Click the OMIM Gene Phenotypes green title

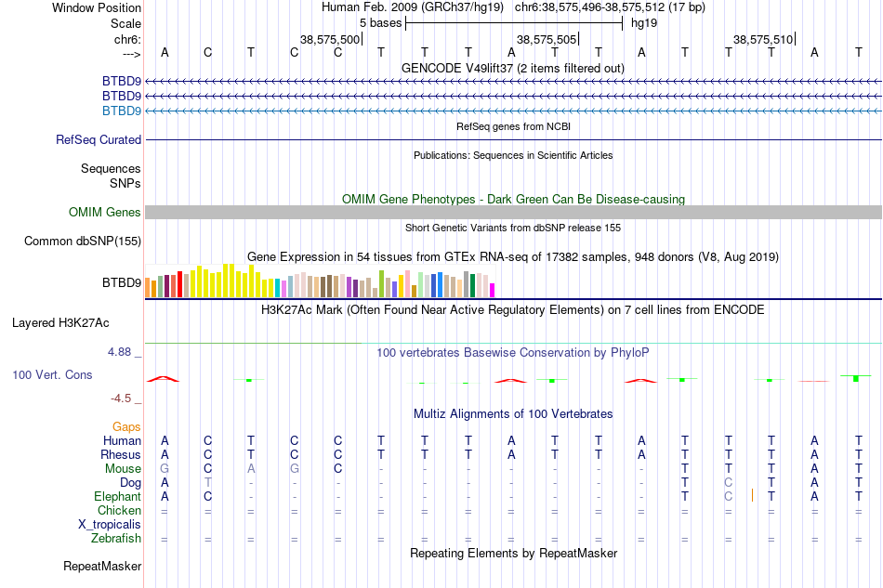[513, 199]
